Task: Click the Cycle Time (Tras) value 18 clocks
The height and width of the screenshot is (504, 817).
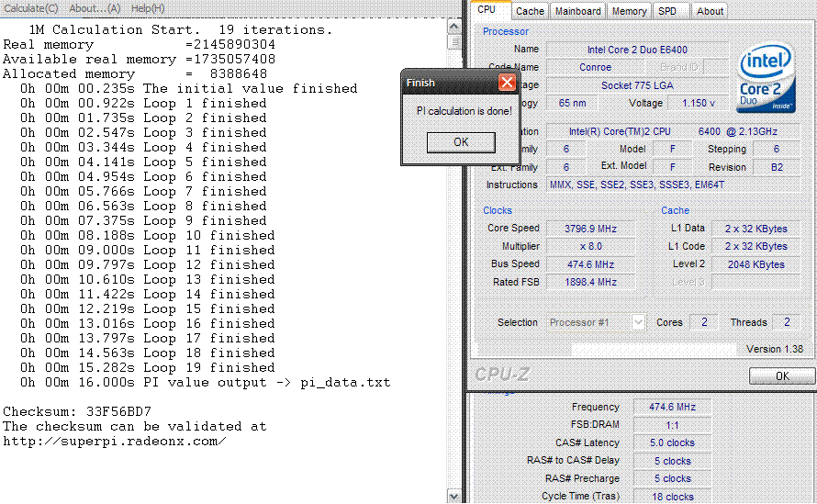Action: (672, 496)
